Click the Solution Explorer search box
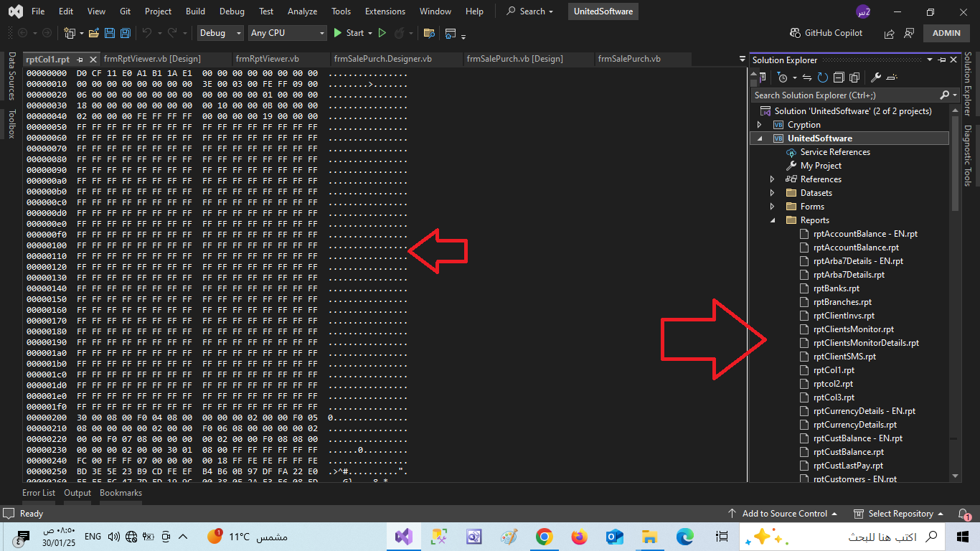 [845, 95]
